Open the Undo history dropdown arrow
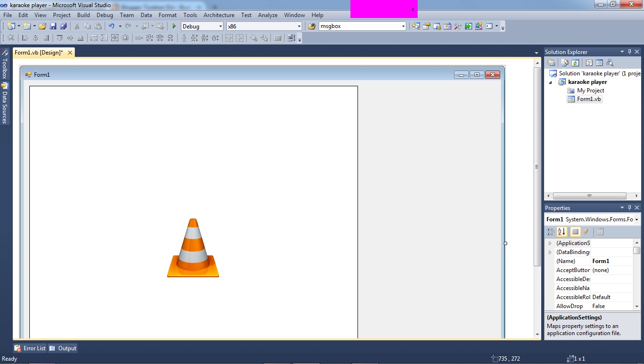 pyautogui.click(x=120, y=27)
